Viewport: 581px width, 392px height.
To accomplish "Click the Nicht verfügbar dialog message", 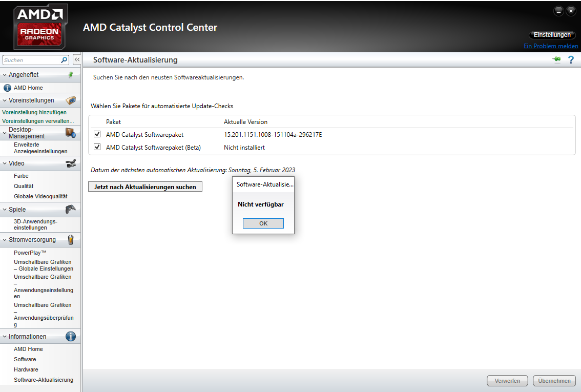I will 260,204.
